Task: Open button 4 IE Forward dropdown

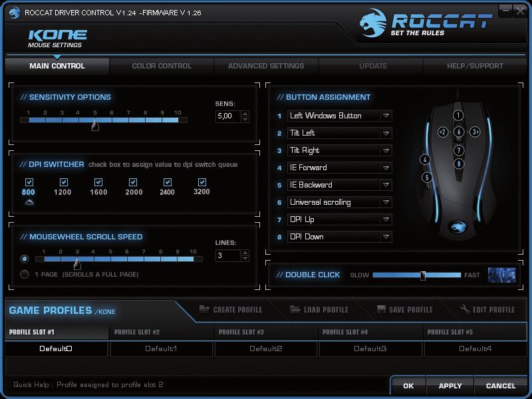Action: coord(340,168)
